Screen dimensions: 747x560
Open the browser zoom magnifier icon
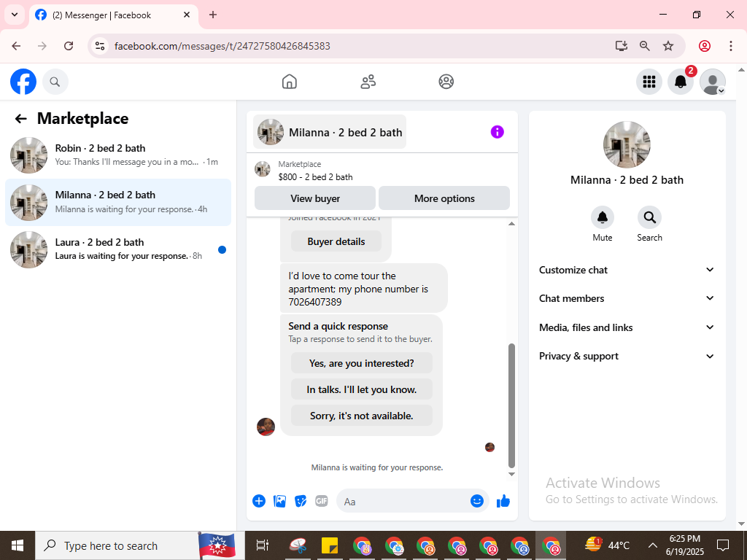(645, 46)
